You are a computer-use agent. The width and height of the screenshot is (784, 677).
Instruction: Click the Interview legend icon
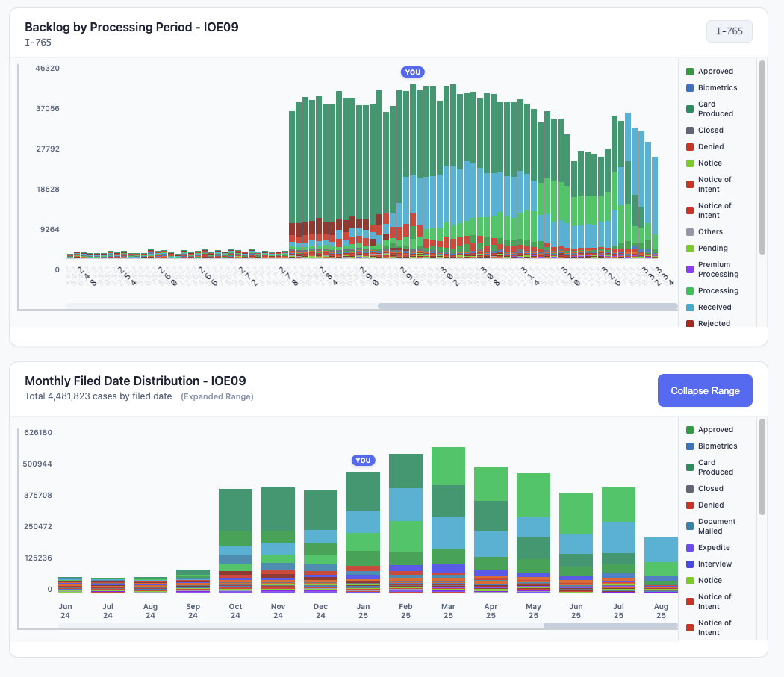688,564
